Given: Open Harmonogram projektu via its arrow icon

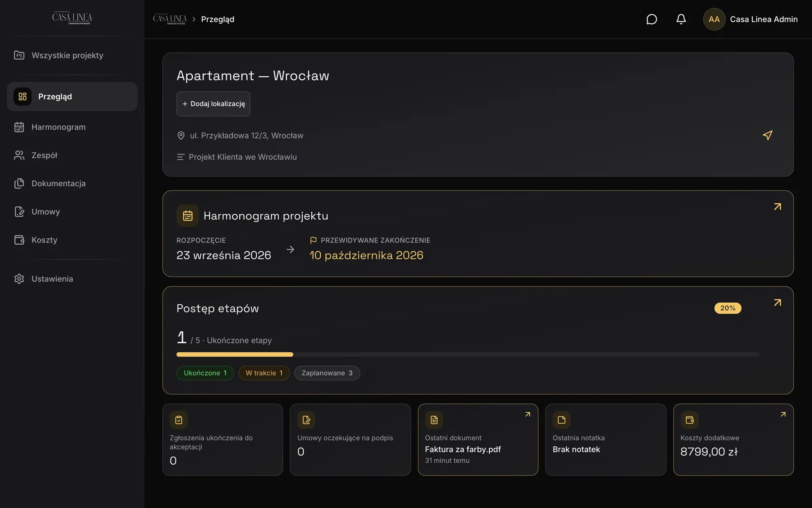Looking at the screenshot, I should [x=777, y=207].
